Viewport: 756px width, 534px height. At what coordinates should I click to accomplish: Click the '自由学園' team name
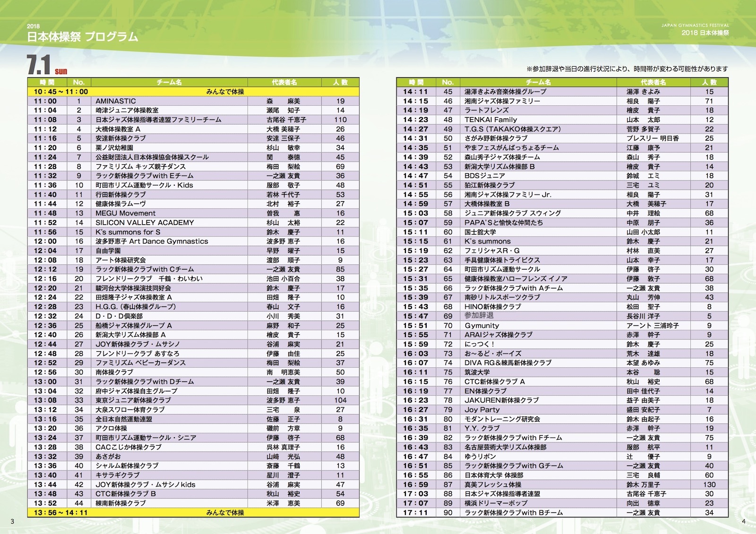(108, 251)
